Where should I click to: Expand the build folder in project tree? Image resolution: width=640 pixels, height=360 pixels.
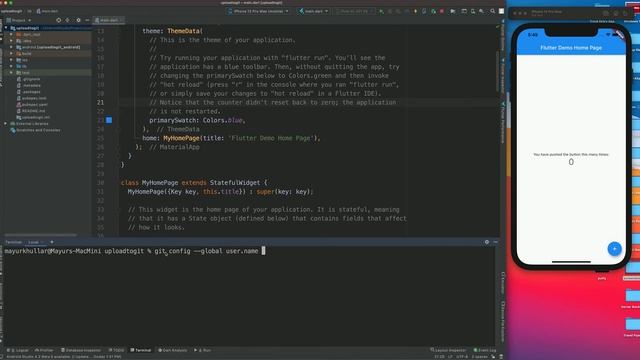coord(11,53)
